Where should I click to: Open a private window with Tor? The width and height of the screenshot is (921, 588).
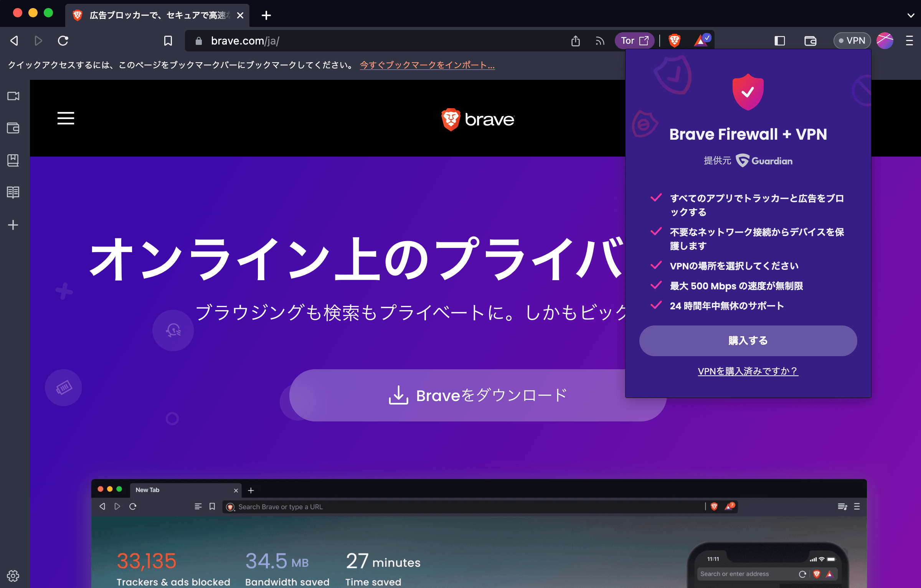(x=635, y=40)
